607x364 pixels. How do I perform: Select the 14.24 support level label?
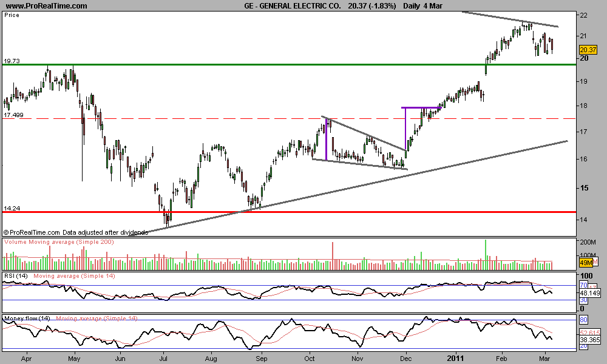[x=12, y=208]
